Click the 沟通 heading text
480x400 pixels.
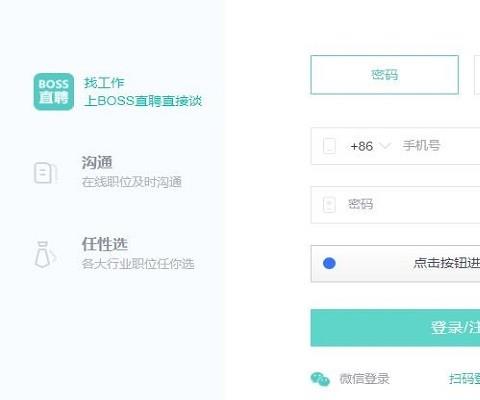97,162
